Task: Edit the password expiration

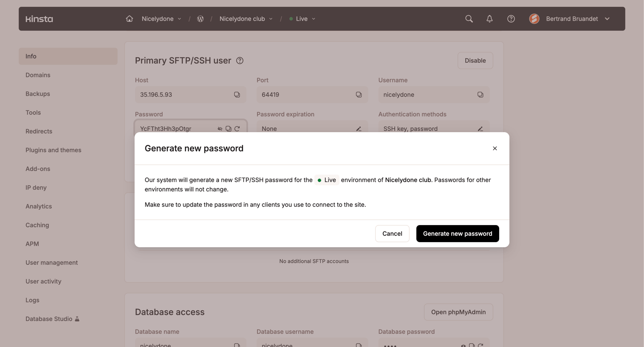Action: pos(359,129)
